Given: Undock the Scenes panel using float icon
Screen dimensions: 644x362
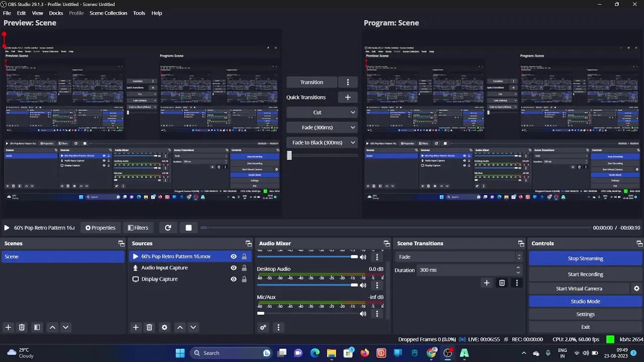Looking at the screenshot, I should [x=121, y=243].
